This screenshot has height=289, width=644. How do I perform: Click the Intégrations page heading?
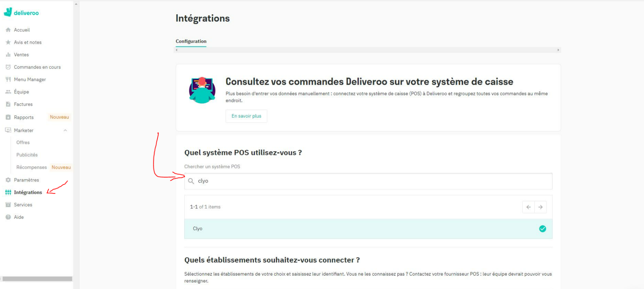click(203, 18)
